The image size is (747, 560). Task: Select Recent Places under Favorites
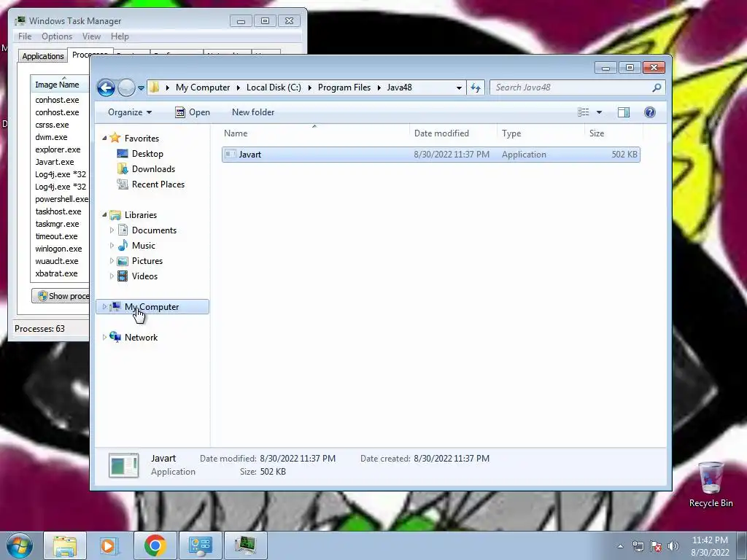tap(158, 184)
